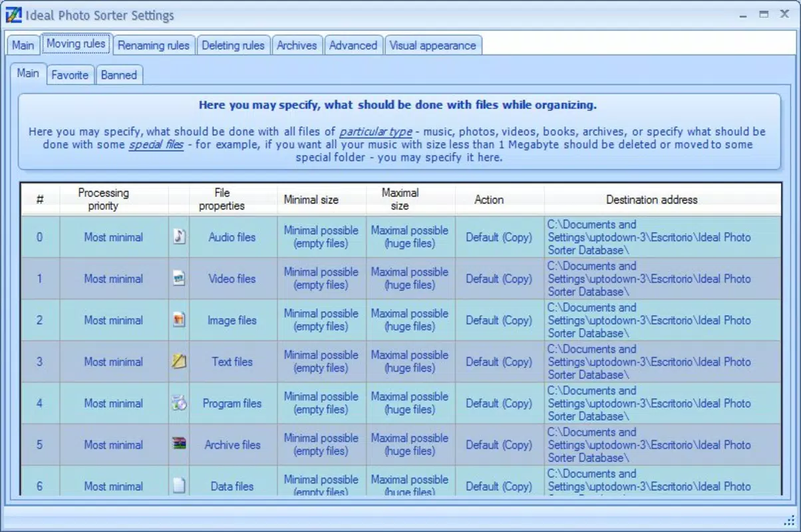Click the Minimal size column header

[x=321, y=199]
